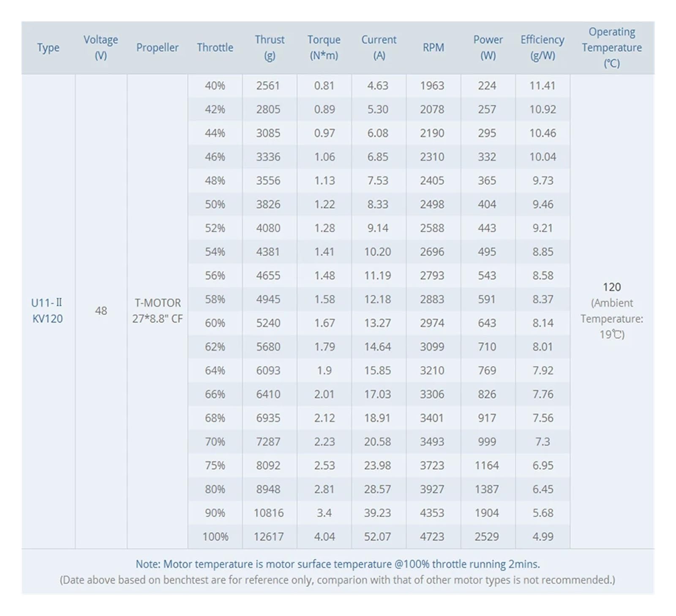The width and height of the screenshot is (676, 616).
Task: Select the T-MOTOR 27*8.8" CF propeller cell
Action: click(157, 311)
